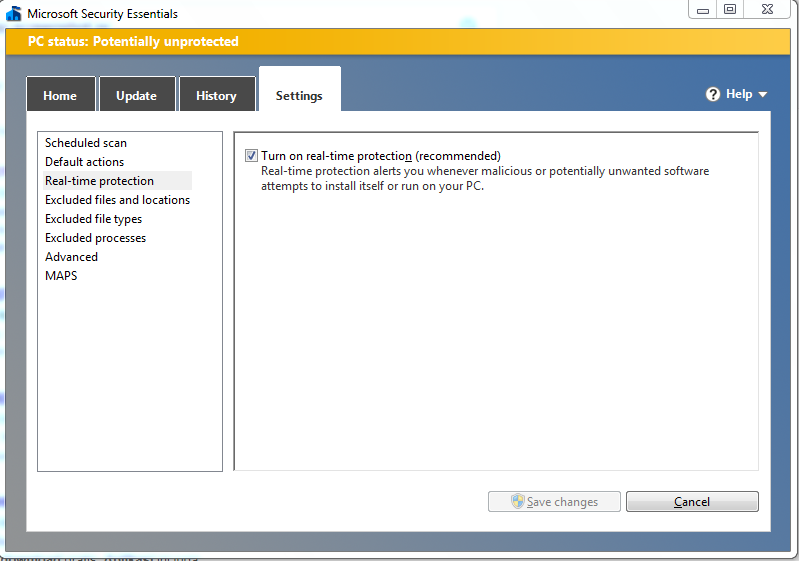Select Advanced settings item

(x=71, y=257)
